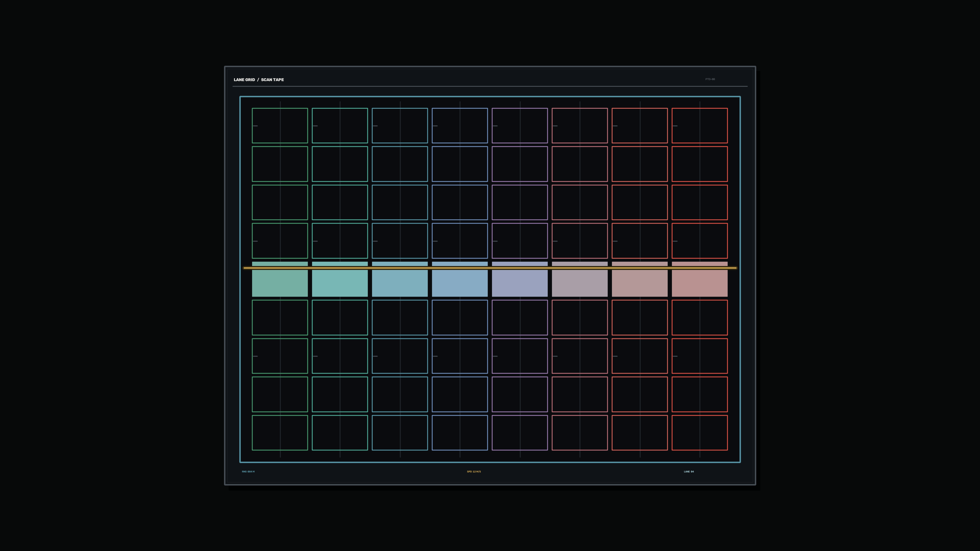This screenshot has height=551, width=980.
Task: Click the bottom-right red outlined grid cell
Action: [700, 433]
